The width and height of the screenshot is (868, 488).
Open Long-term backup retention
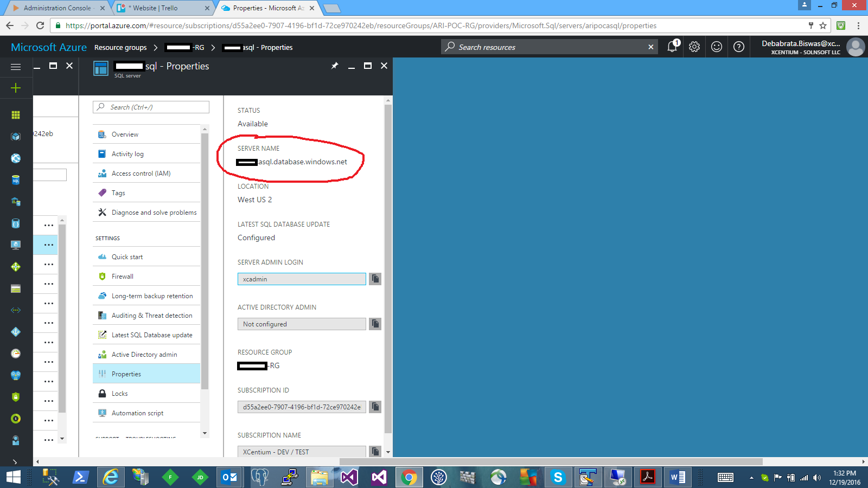tap(146, 296)
